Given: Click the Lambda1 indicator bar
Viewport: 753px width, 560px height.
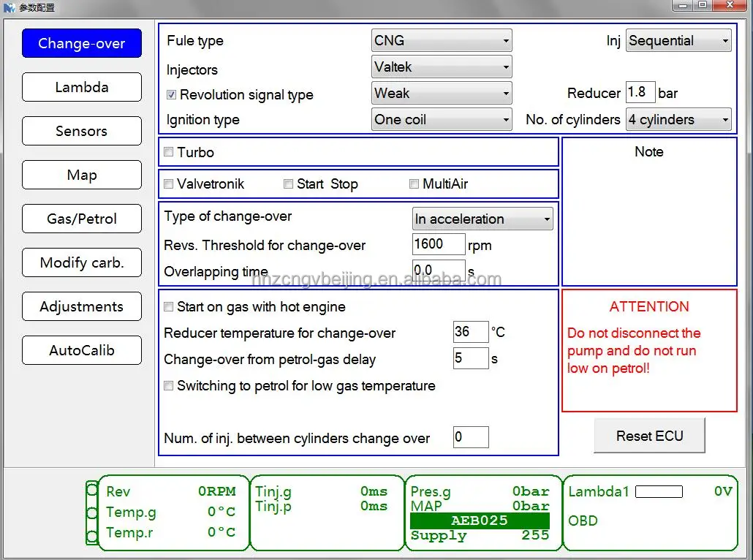Looking at the screenshot, I should point(659,491).
